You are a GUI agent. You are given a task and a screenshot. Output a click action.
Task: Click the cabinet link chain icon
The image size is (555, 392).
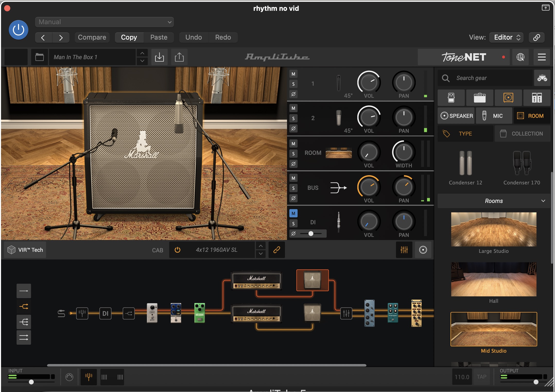point(277,250)
